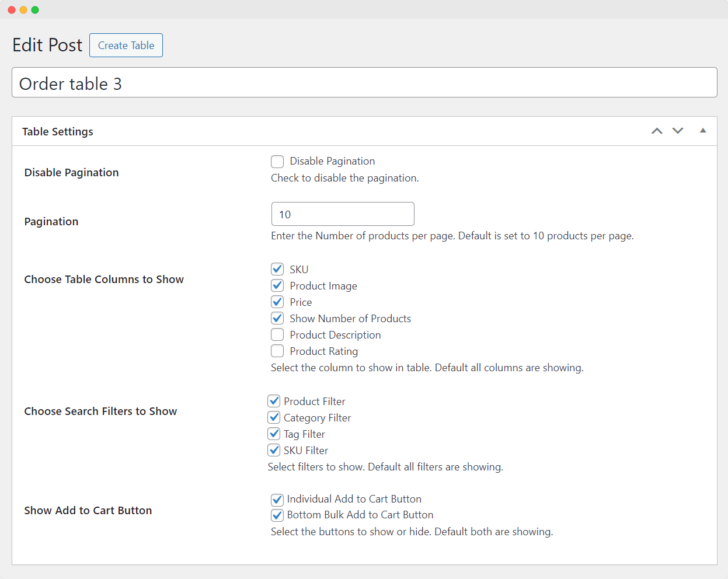Click the Pagination number input field
Image resolution: width=728 pixels, height=579 pixels.
(x=343, y=214)
